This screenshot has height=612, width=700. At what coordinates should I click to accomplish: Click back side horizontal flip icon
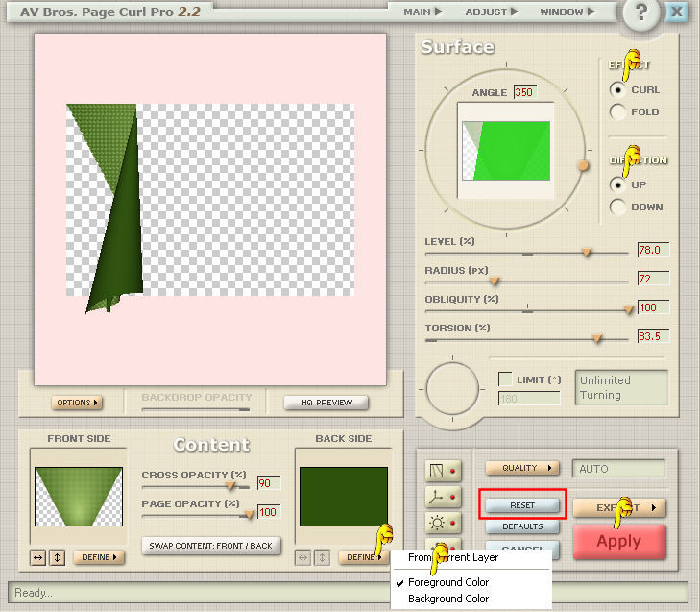[303, 557]
